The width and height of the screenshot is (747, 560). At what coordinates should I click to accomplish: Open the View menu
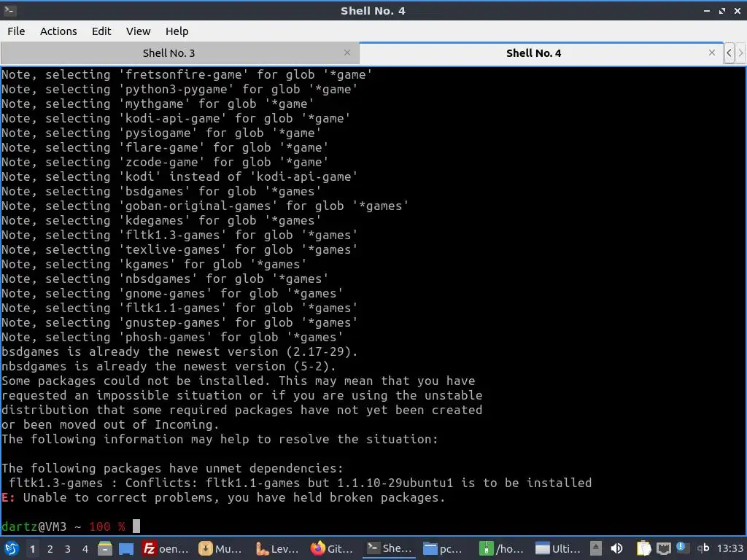[138, 31]
